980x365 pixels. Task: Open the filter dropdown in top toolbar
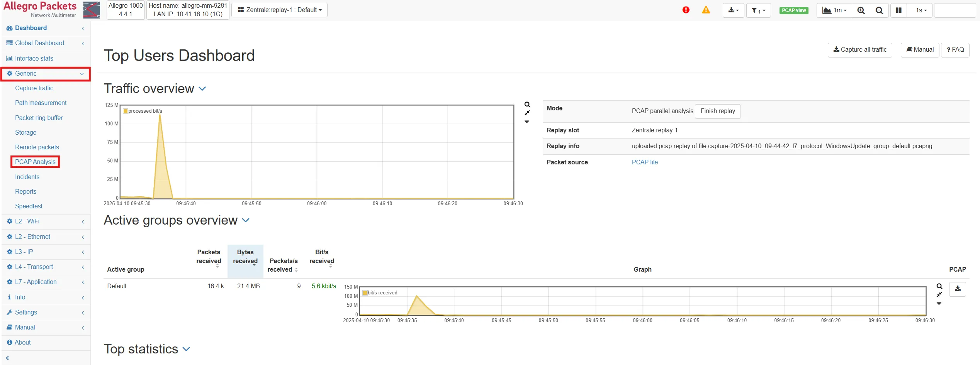(758, 10)
